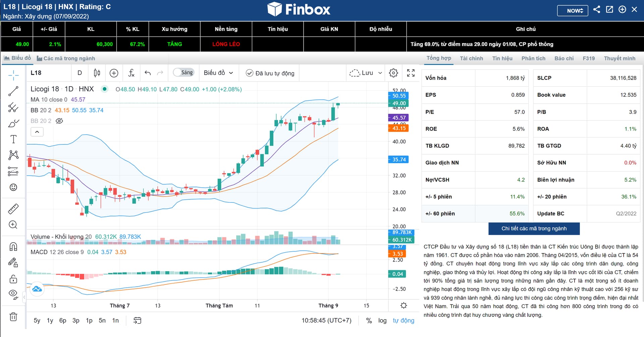The image size is (644, 337).
Task: Open the emoji icons tool
Action: 13,187
